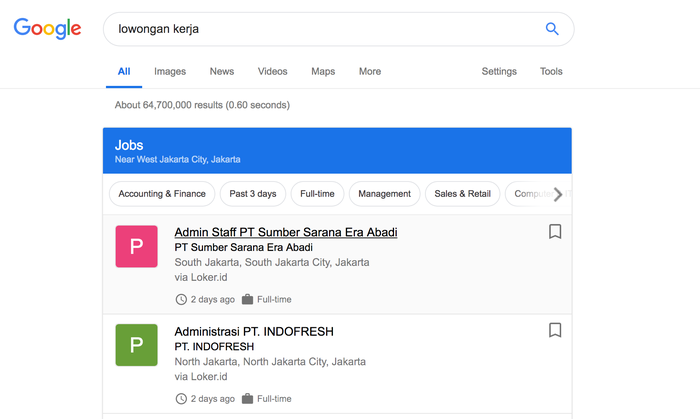The width and height of the screenshot is (700, 419).
Task: Switch to the Videos tab
Action: point(272,71)
